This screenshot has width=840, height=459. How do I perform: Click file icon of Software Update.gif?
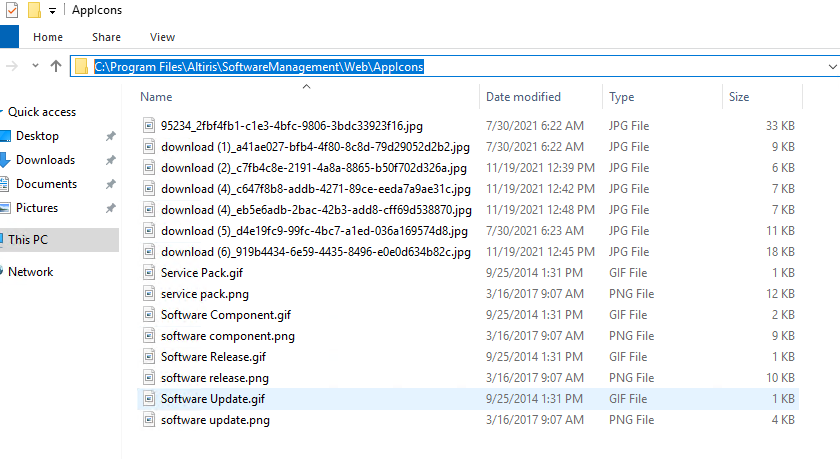149,398
